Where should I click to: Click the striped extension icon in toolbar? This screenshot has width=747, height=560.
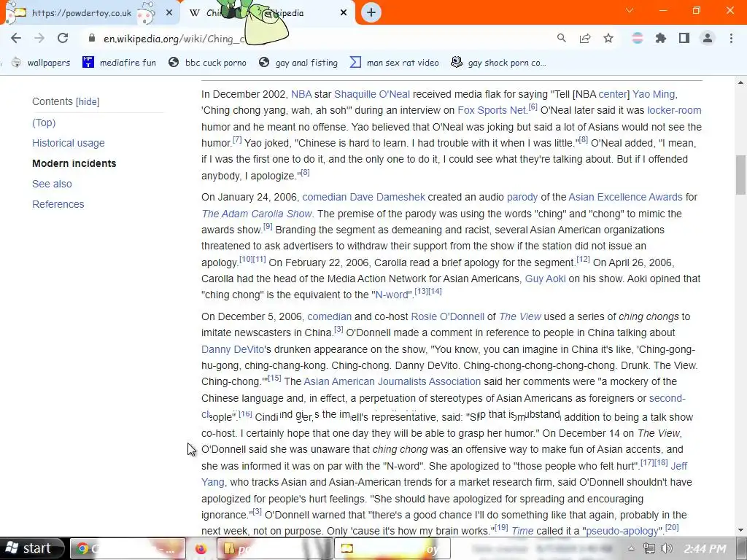[x=638, y=38]
